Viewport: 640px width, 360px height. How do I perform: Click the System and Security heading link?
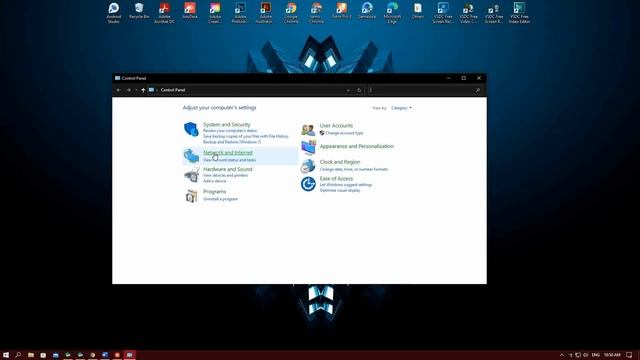(227, 124)
